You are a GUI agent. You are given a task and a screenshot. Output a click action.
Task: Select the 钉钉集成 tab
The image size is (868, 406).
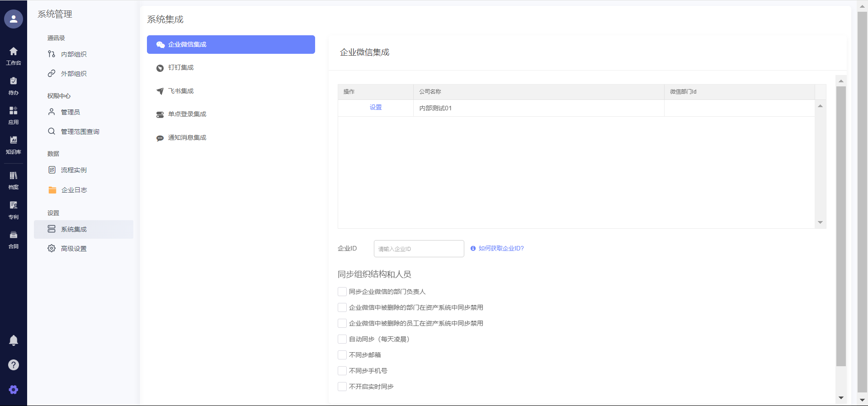[x=181, y=68]
